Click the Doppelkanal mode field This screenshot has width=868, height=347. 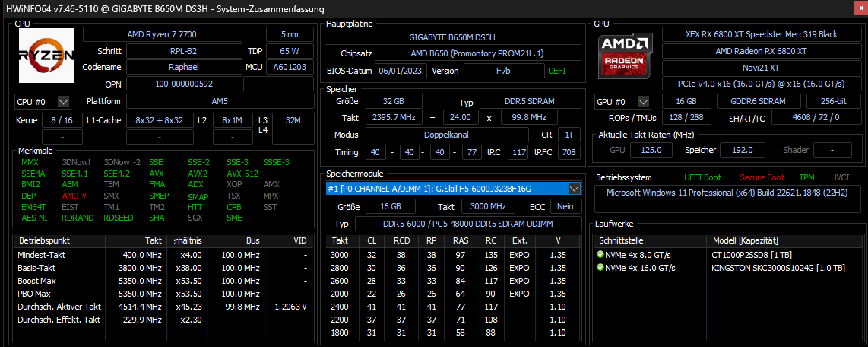(x=445, y=135)
